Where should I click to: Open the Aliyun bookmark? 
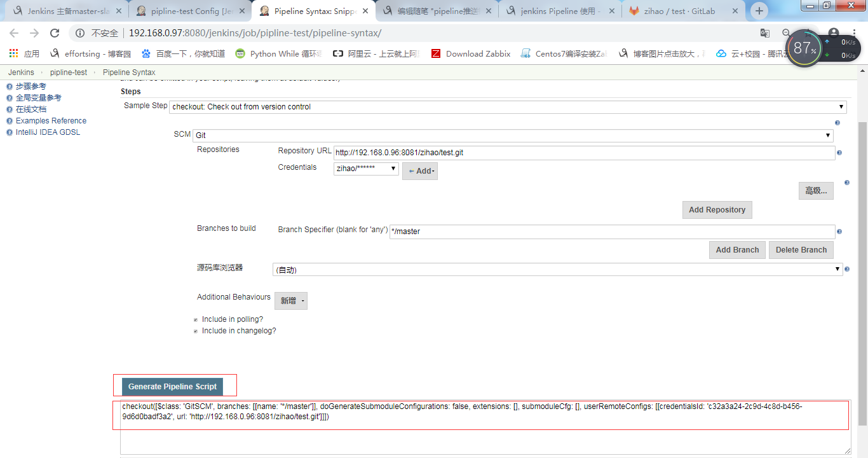(377, 53)
